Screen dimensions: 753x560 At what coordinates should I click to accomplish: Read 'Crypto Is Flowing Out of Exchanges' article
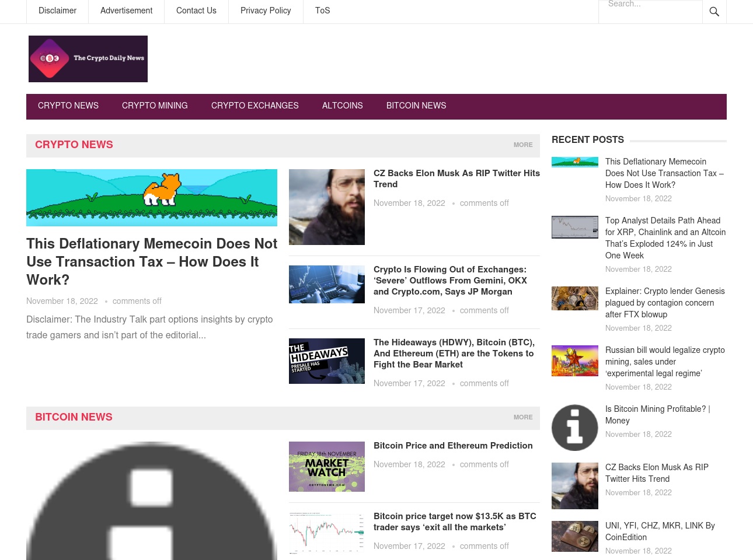(x=450, y=281)
